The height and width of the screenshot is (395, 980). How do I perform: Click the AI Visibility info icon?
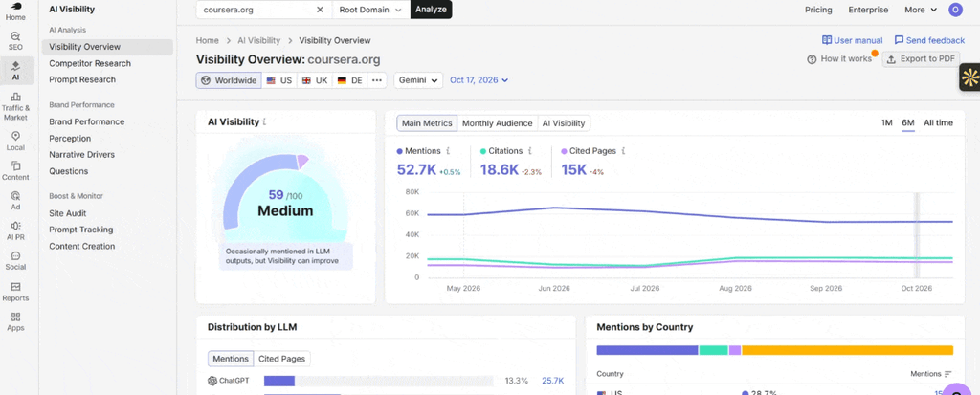tap(264, 121)
